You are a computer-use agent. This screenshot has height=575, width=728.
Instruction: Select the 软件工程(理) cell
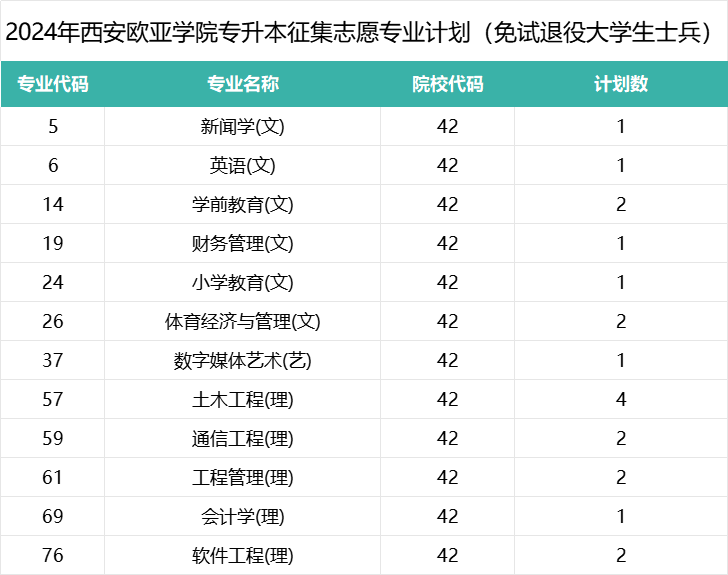[243, 555]
